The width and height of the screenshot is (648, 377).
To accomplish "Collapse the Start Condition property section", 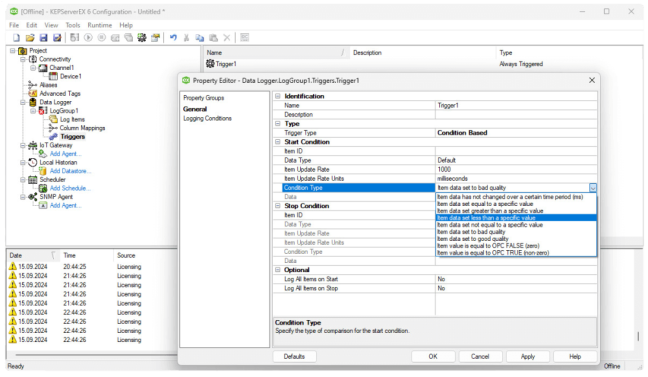I will coord(278,142).
